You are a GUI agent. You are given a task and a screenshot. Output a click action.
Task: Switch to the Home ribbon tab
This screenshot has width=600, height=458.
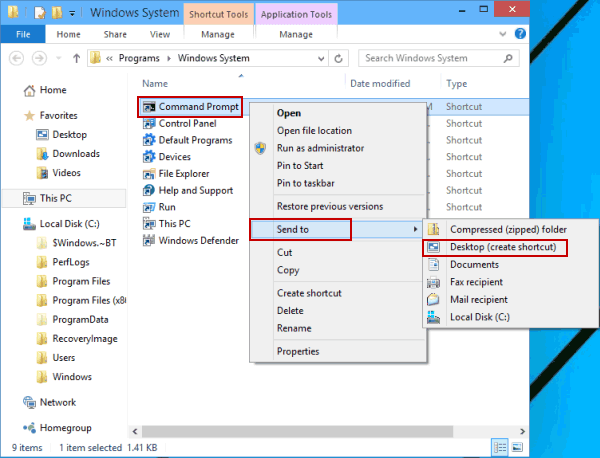click(68, 34)
